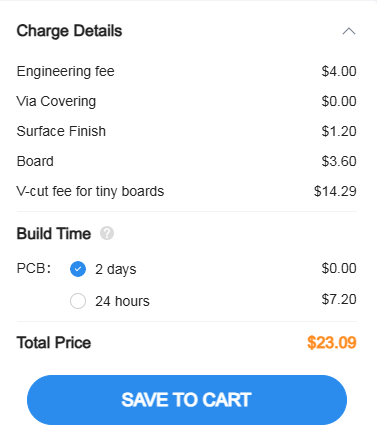Click the Engineering fee label
Screen dimensions: 377x443
pos(66,71)
